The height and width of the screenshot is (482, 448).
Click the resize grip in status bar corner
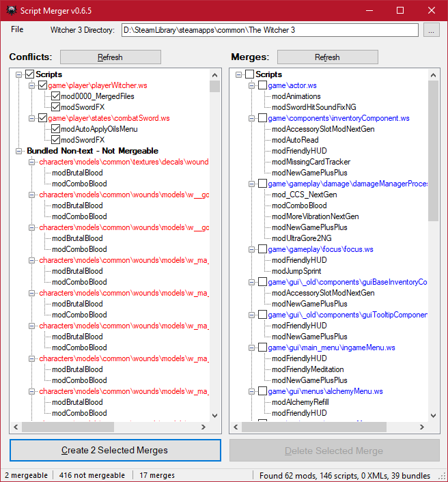point(443,477)
